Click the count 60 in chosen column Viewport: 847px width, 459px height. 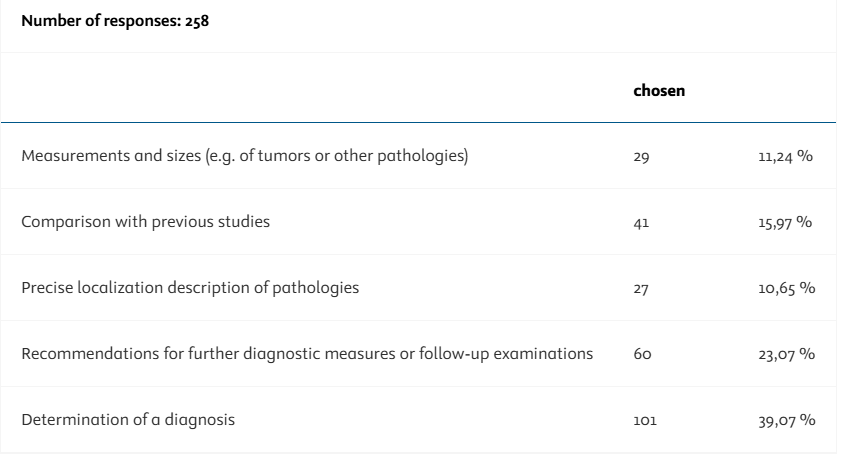click(642, 354)
